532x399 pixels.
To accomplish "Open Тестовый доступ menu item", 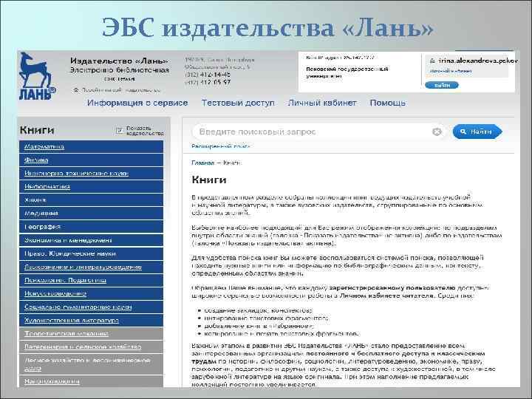I will (x=238, y=103).
